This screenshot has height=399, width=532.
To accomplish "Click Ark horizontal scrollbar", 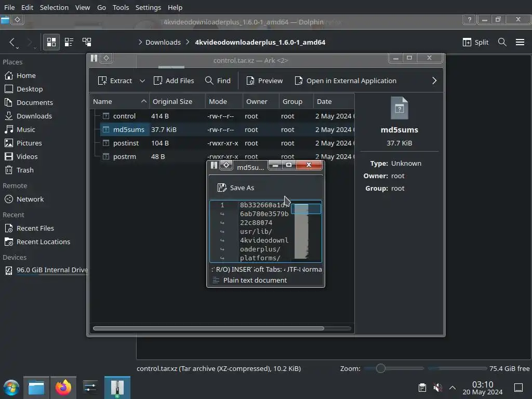I will coord(208,328).
